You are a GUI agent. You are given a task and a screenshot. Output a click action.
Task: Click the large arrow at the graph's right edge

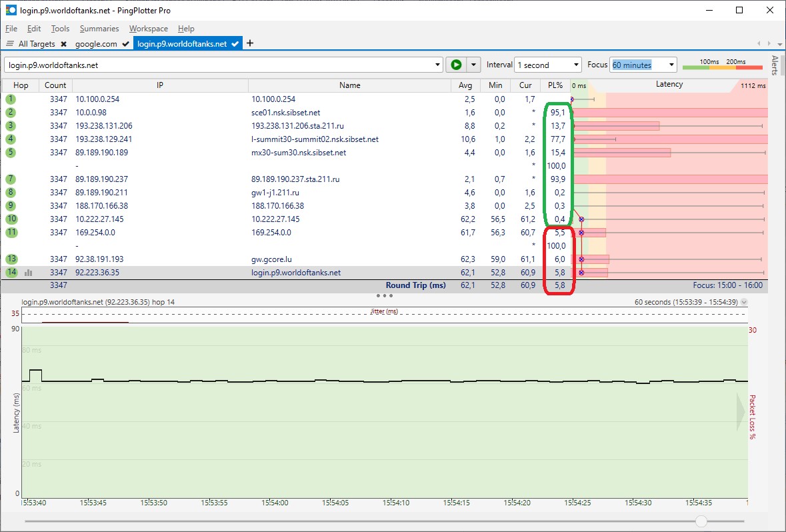[741, 412]
